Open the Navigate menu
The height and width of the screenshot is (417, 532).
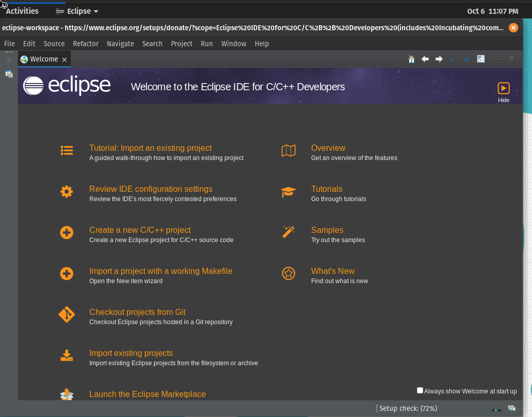[121, 44]
